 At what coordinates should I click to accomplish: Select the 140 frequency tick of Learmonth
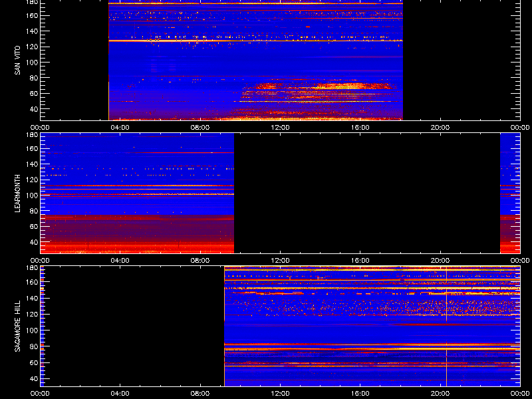click(x=33, y=164)
